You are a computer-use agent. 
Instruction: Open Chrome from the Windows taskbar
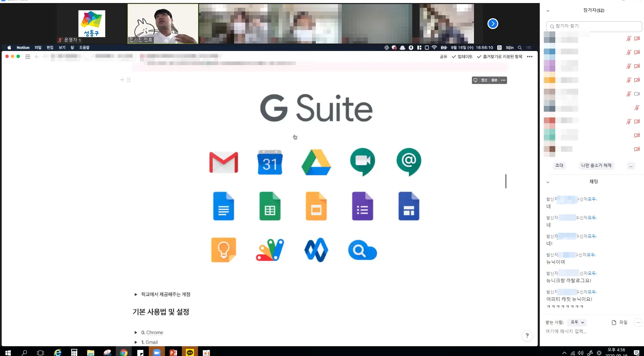point(124,352)
